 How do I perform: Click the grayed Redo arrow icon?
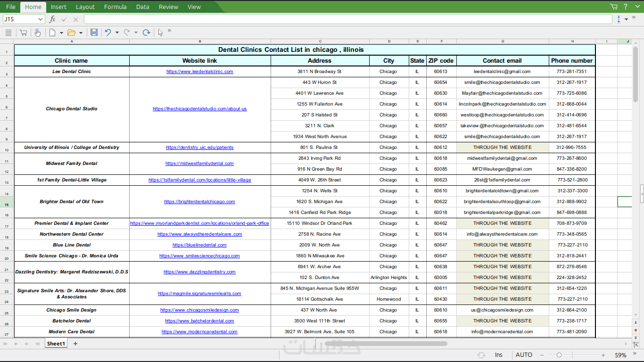pyautogui.click(x=127, y=33)
